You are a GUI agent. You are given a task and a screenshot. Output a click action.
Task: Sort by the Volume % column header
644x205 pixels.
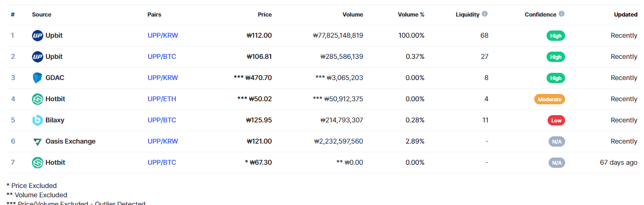click(411, 14)
